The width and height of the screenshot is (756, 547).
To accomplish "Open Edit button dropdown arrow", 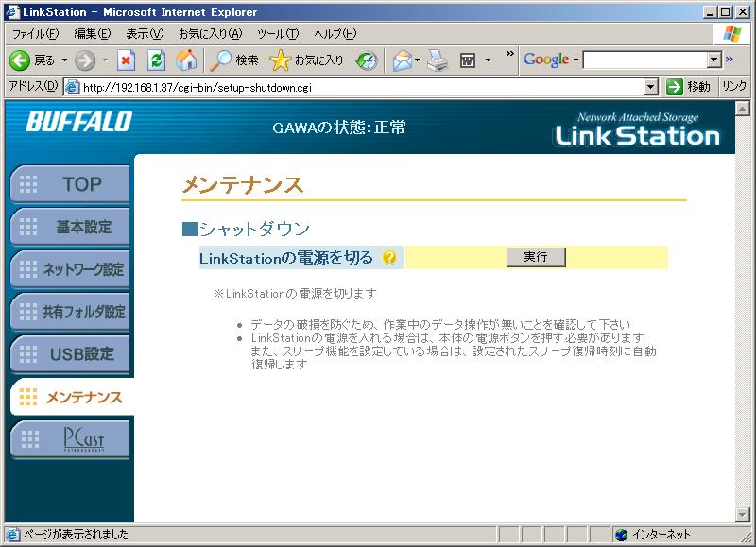I will coord(488,60).
